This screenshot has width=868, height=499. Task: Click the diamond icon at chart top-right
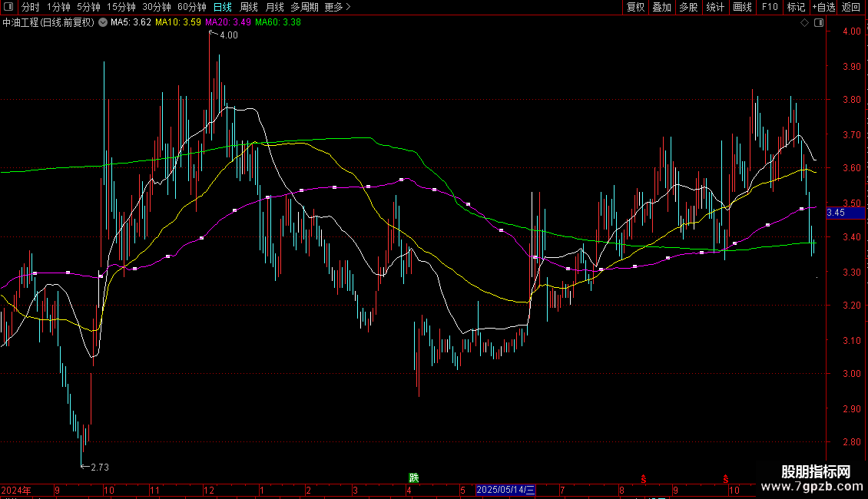(805, 23)
